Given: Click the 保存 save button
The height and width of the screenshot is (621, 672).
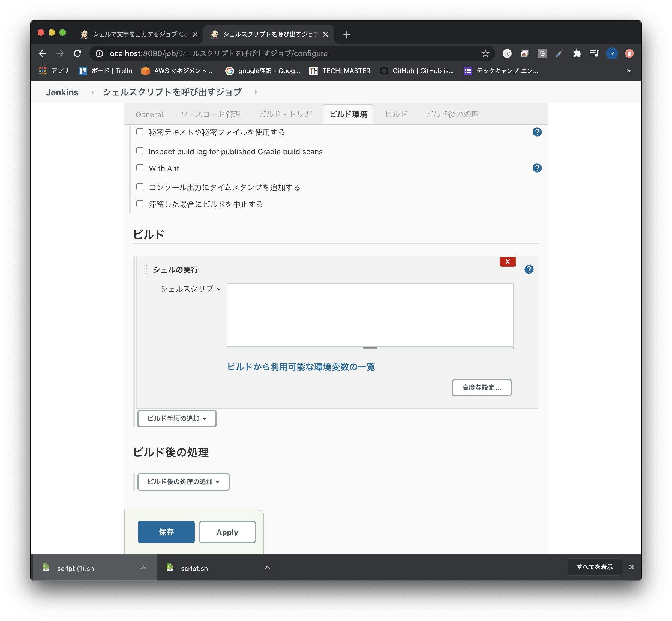Looking at the screenshot, I should [x=166, y=532].
